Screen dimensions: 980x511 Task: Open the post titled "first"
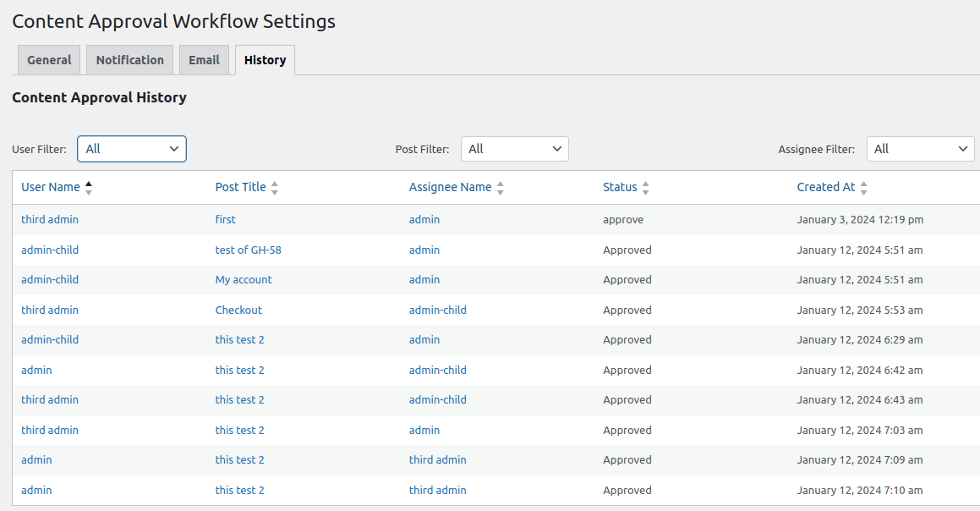click(x=225, y=219)
